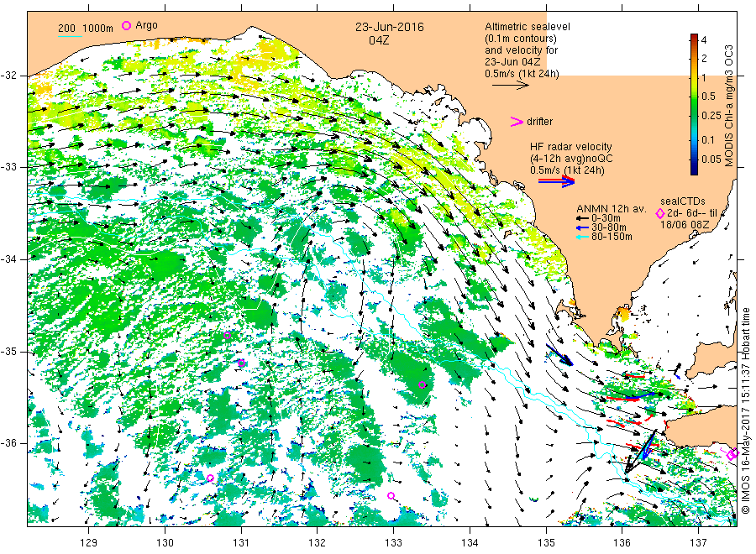756x554 pixels.
Task: Click the 'Altimetric sealevel' legend text
Action: (x=528, y=27)
